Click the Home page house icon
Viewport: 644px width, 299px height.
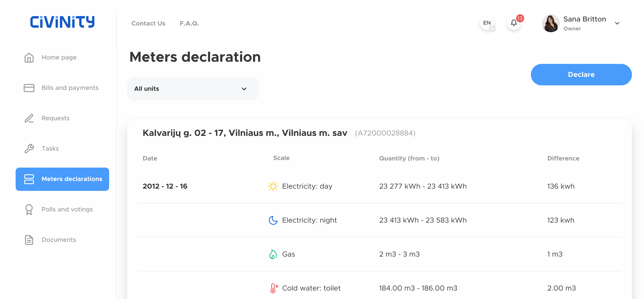tap(29, 57)
